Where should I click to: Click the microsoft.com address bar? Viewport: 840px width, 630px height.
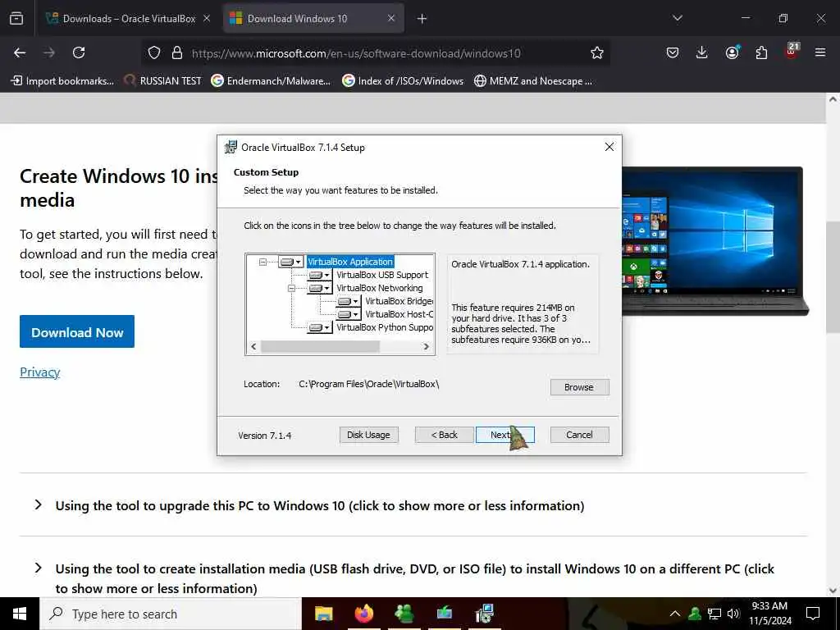[356, 53]
